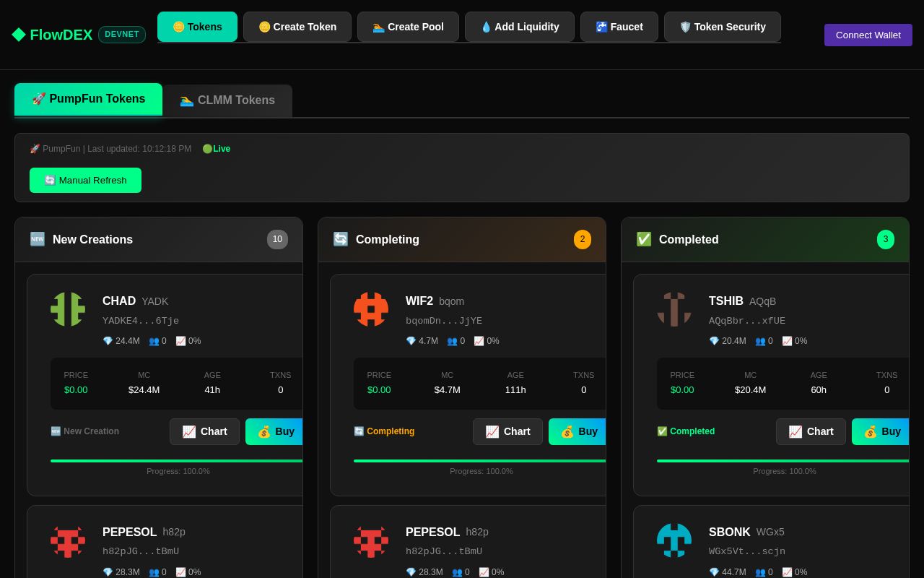Click WIF2 address bqomDn...JjYE
This screenshot has height=578, width=924.
444,321
